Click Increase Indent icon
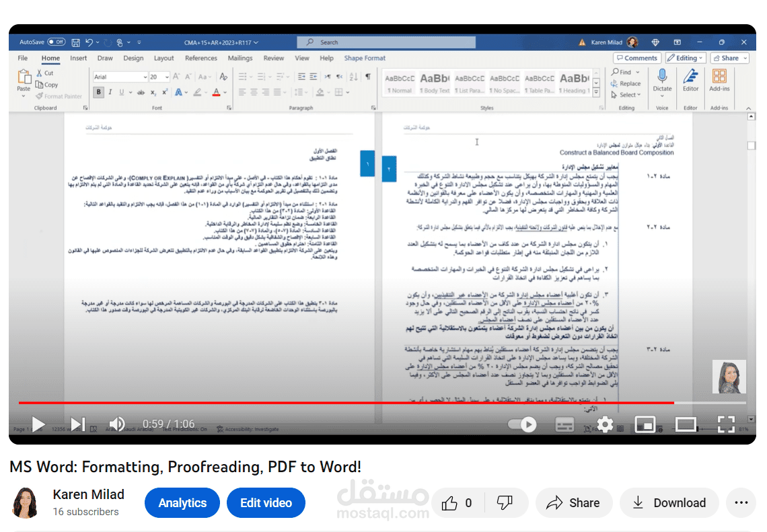767x532 pixels. point(313,77)
